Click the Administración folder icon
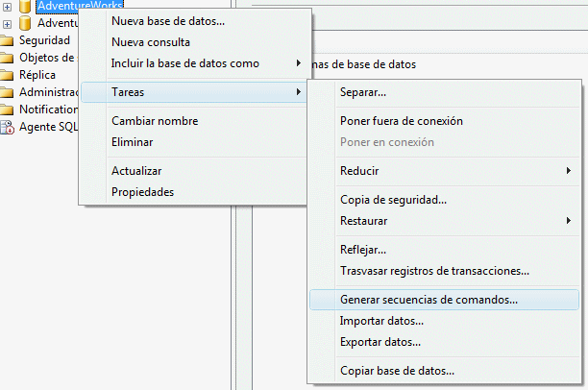588x390 pixels. (7, 92)
